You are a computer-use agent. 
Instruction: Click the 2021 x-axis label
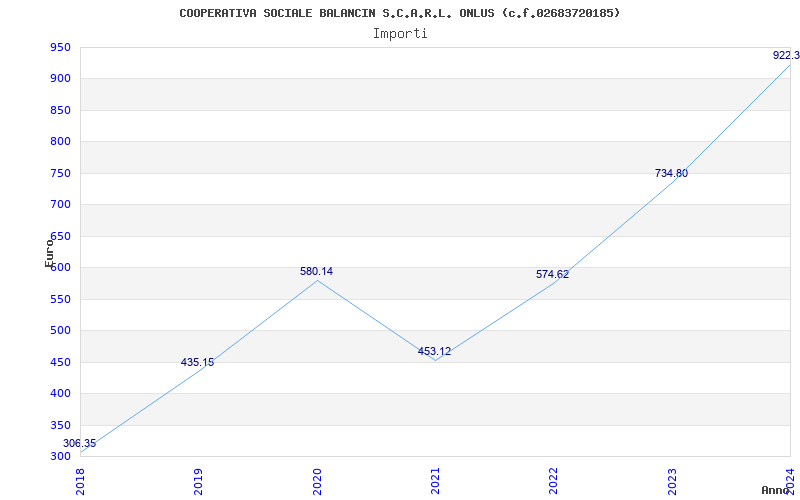tap(435, 481)
